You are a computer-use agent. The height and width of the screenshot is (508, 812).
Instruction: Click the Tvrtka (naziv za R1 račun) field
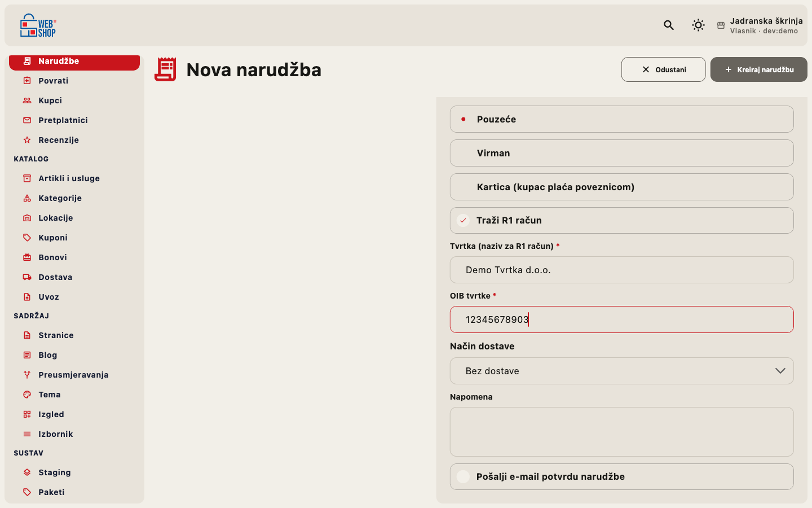(x=621, y=270)
